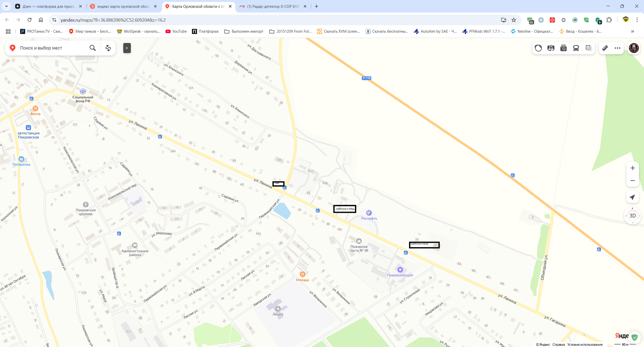This screenshot has width=644, height=347.
Task: Toggle the map layers selector
Action: click(x=588, y=48)
